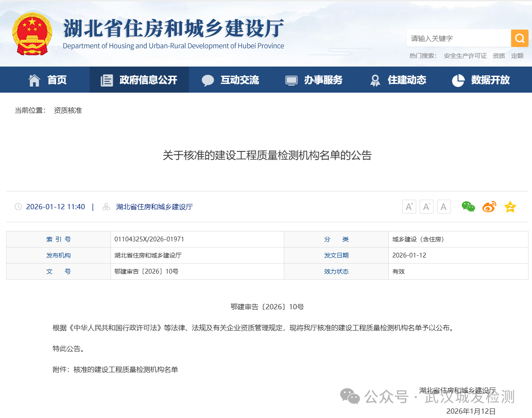Decrease font size with A- button
Screen dimensions: 532x418
[426, 207]
